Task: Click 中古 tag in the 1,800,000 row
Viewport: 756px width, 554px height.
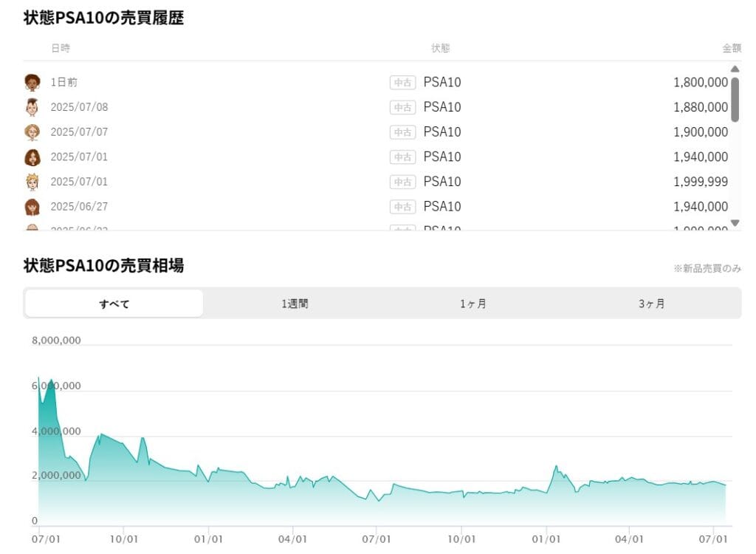Action: (x=402, y=83)
